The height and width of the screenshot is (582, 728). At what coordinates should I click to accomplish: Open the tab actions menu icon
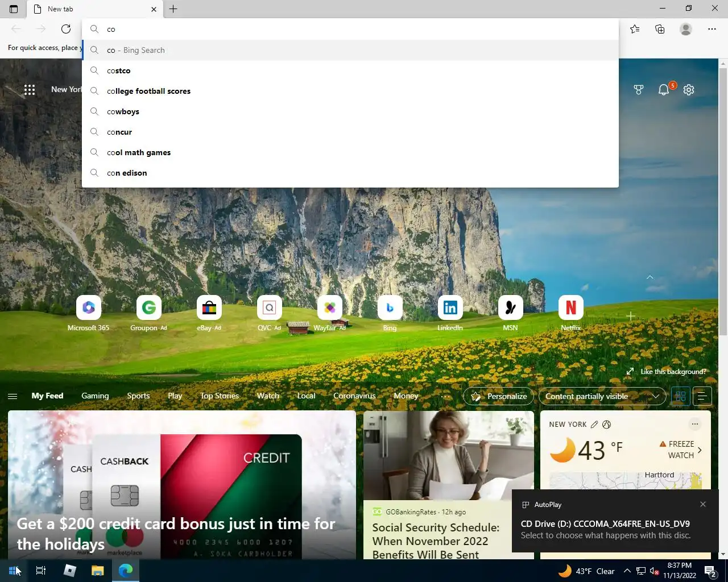[14, 9]
